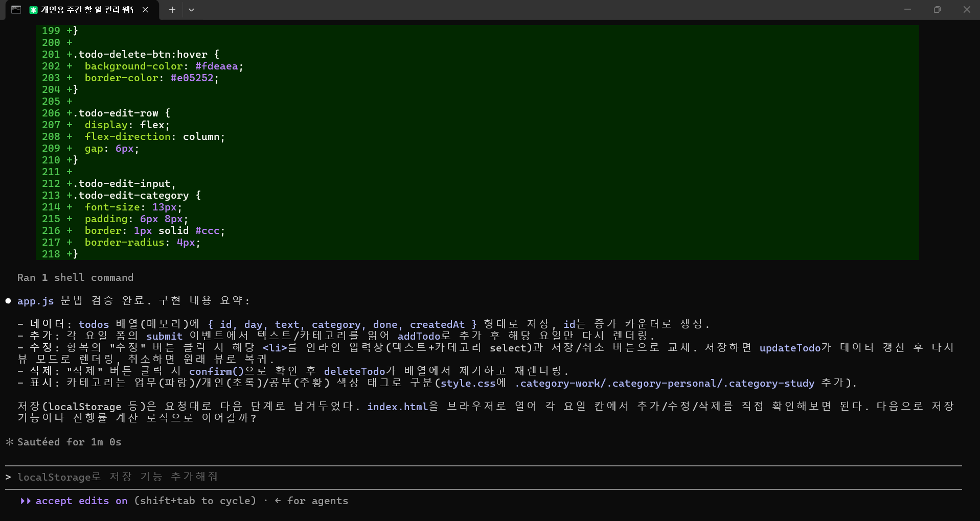Toggle the accept edits on mode
This screenshot has width=980, height=521.
81,501
